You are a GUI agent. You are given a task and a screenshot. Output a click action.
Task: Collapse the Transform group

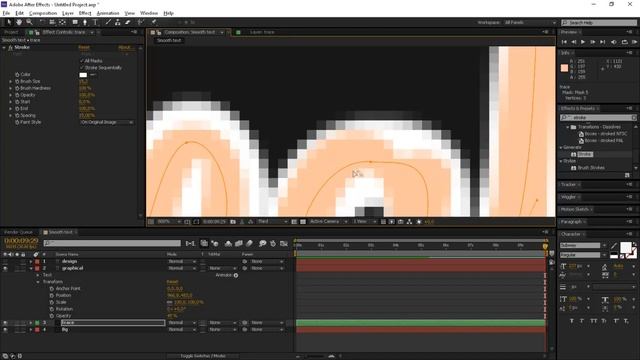(38, 282)
